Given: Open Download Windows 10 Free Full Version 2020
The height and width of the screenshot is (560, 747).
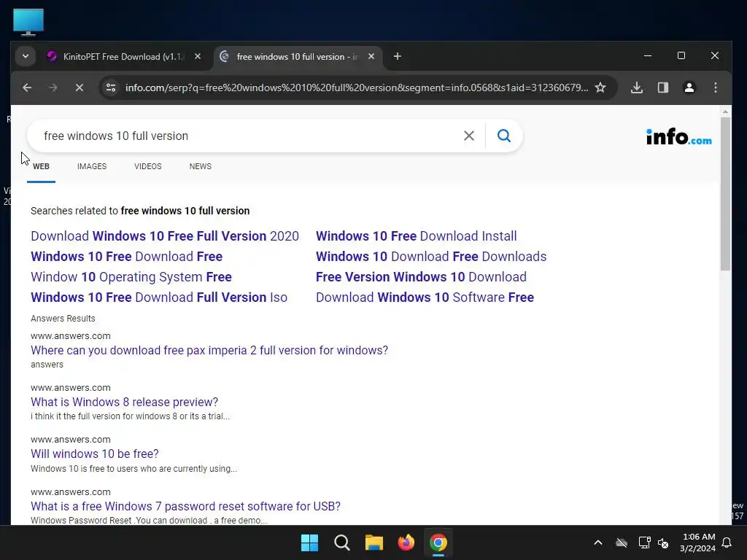Looking at the screenshot, I should 165,236.
